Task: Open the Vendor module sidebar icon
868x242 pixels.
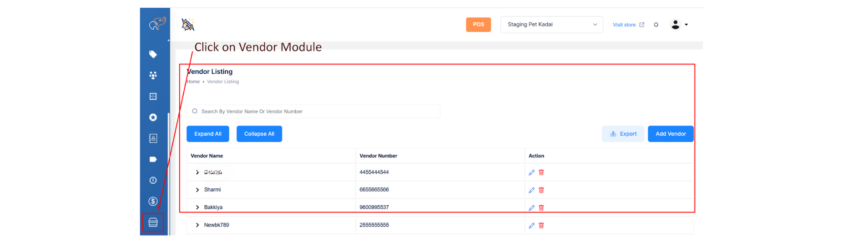Action: click(x=153, y=222)
